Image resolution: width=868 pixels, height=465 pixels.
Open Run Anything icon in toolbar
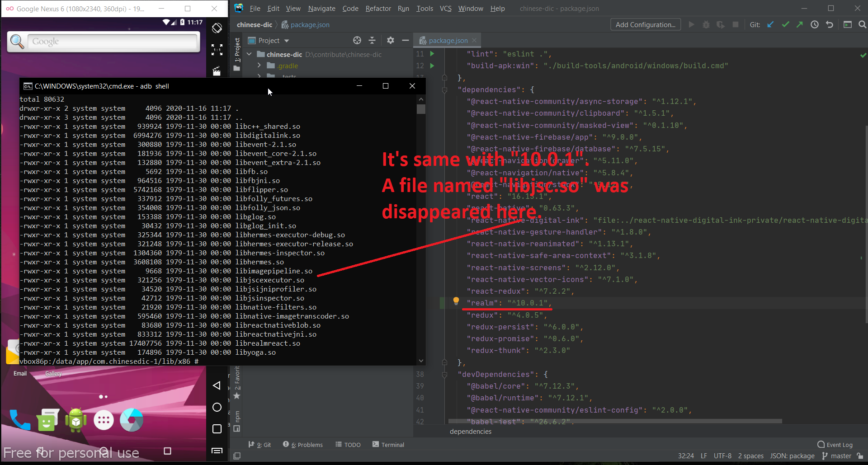pos(848,25)
